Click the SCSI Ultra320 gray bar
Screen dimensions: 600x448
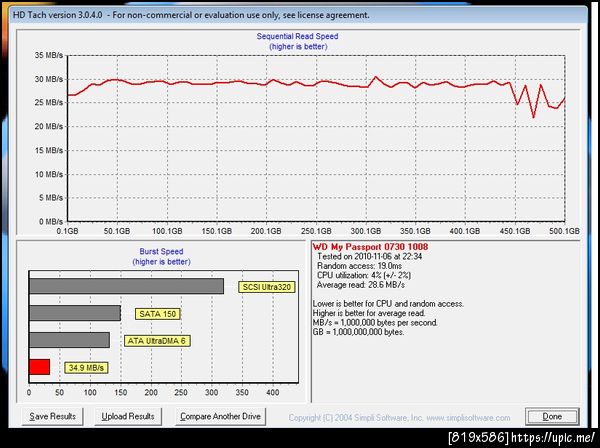(x=126, y=286)
